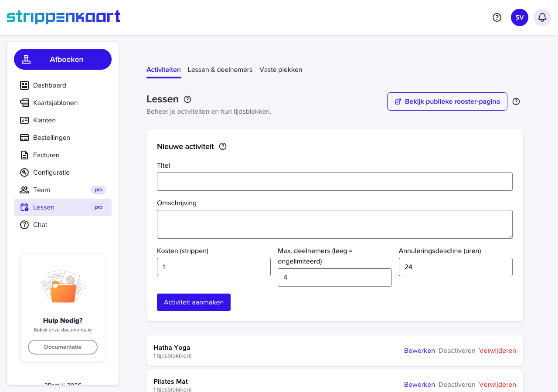
Task: Click the help icon beside Nieuwe activiteit
Action: 223,146
